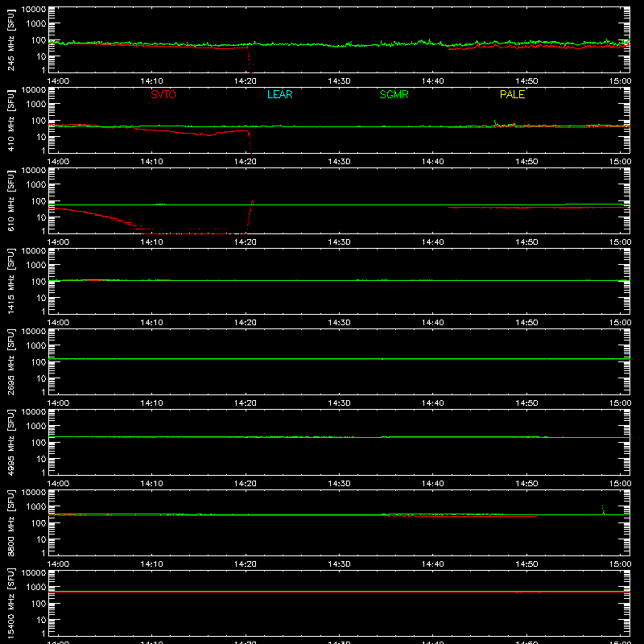This screenshot has height=644, width=644.
Task: Click the 10 y-axis value on 1415 MHz plot
Action: [41, 298]
